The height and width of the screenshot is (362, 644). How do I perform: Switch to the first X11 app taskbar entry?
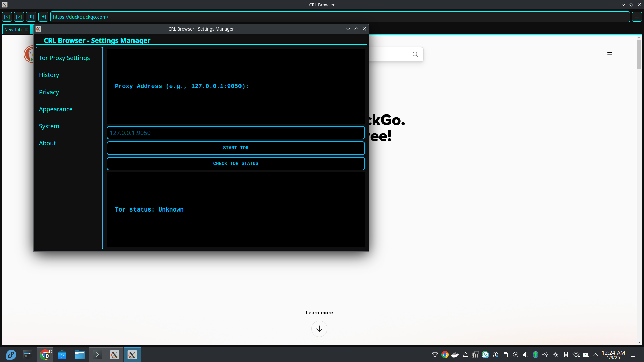[115, 355]
